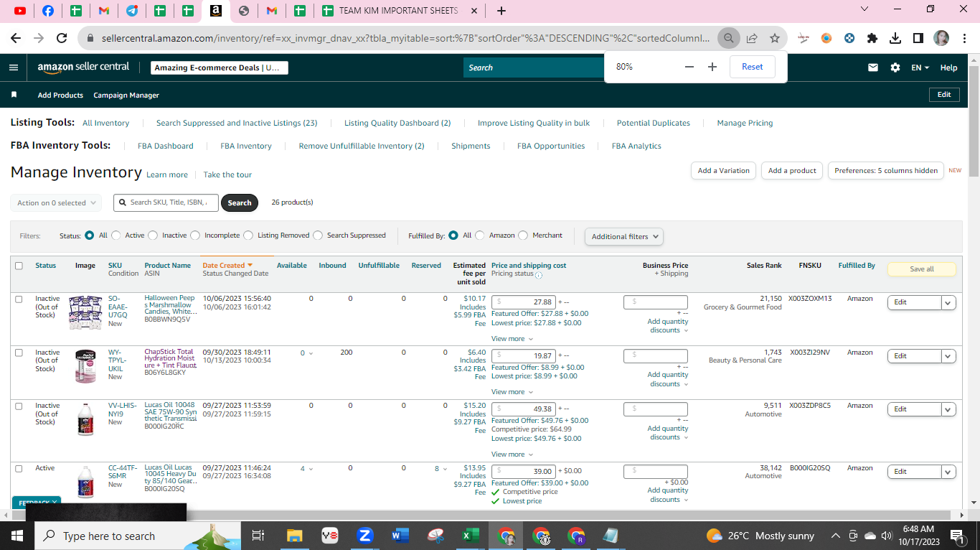Increase zoom with the plus icon
Image resolution: width=980 pixels, height=550 pixels.
(712, 67)
